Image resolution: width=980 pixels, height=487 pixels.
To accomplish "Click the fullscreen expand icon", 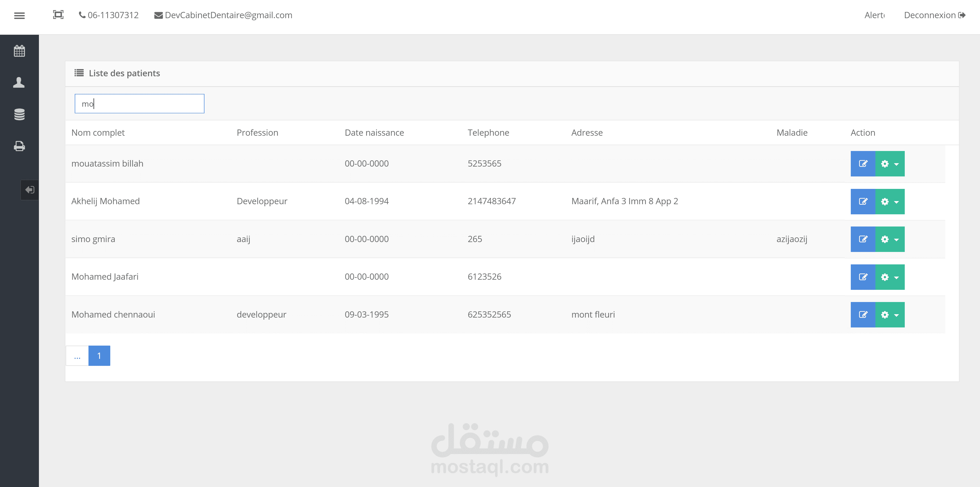I will (58, 15).
